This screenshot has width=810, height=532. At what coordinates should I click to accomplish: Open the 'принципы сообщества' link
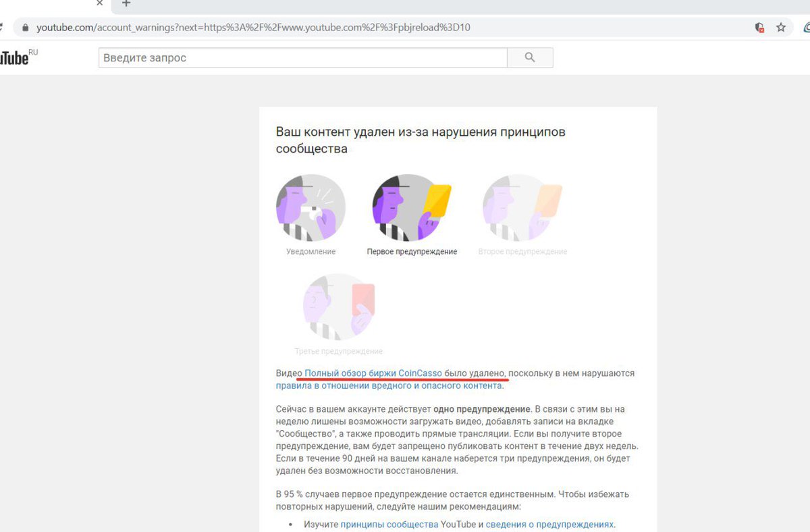click(389, 524)
